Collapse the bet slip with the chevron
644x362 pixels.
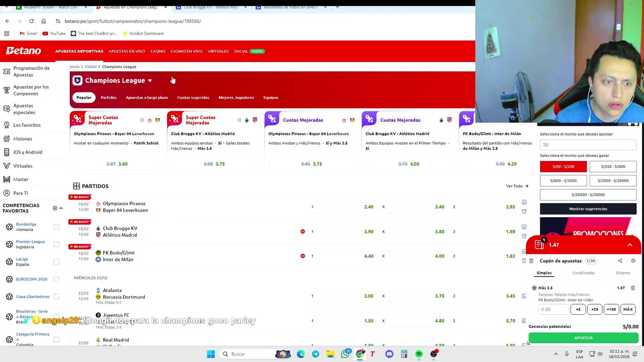point(630,245)
